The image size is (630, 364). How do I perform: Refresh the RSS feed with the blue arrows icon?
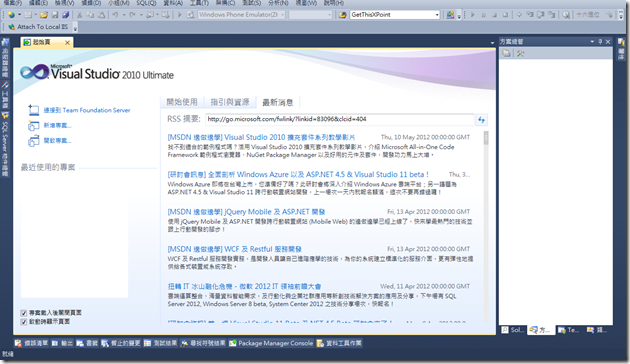(x=481, y=119)
